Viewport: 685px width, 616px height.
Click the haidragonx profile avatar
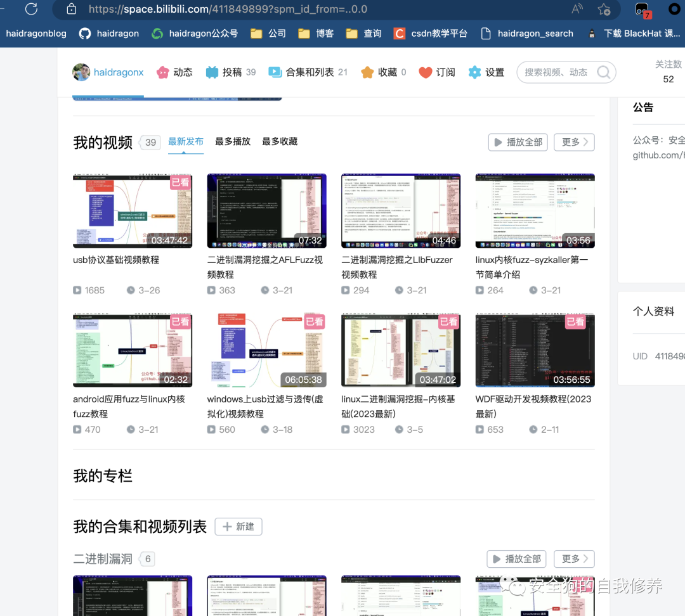click(81, 72)
